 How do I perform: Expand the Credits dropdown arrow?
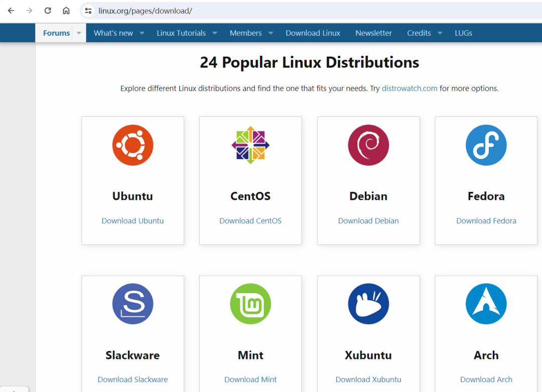click(x=440, y=33)
